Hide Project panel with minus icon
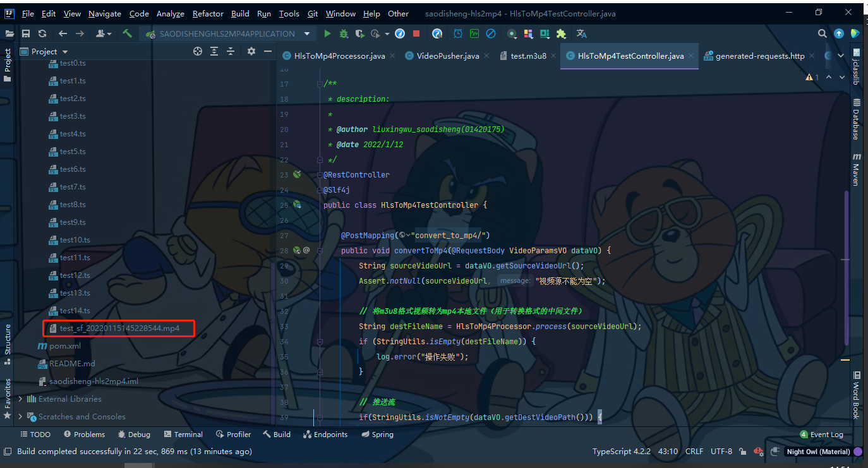868x468 pixels. pos(268,51)
